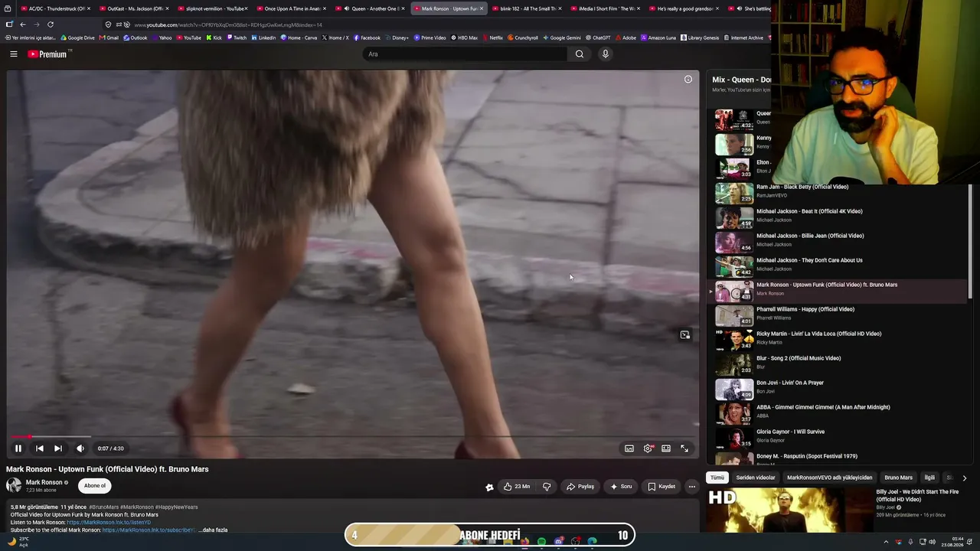Screen dimensions: 980x551
Task: Subscribe with the 'Abone ol' button
Action: 95,486
